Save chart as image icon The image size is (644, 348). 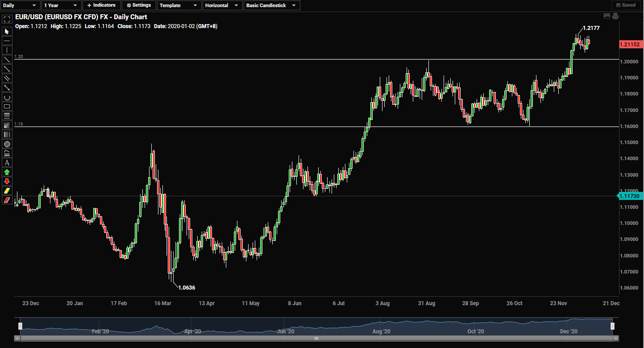[607, 16]
